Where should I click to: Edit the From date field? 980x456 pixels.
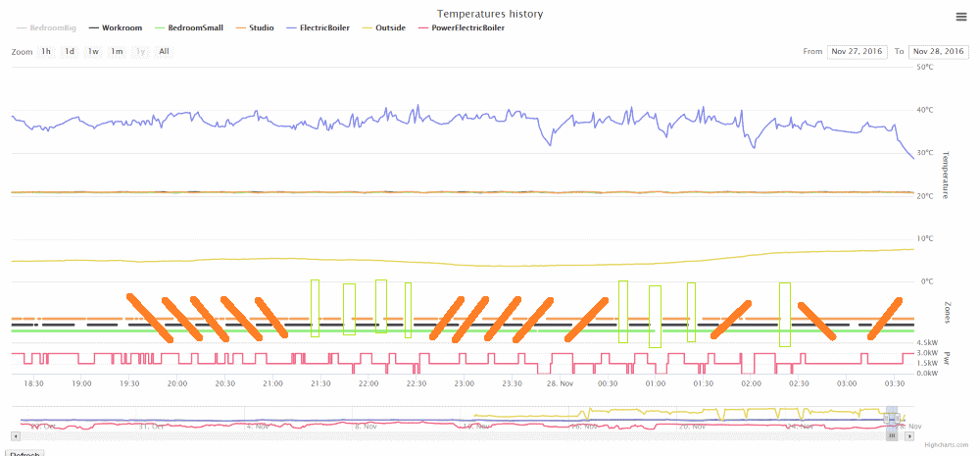(857, 51)
